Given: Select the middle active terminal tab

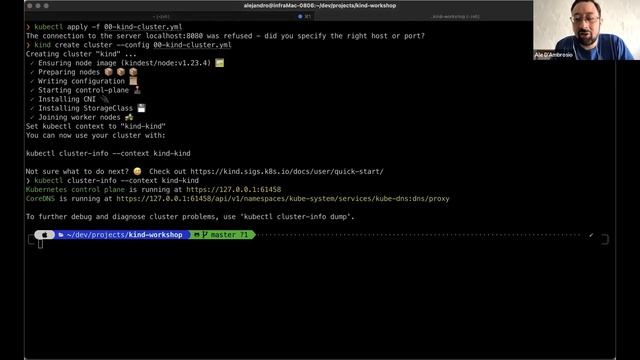Looking at the screenshot, I should (x=304, y=17).
